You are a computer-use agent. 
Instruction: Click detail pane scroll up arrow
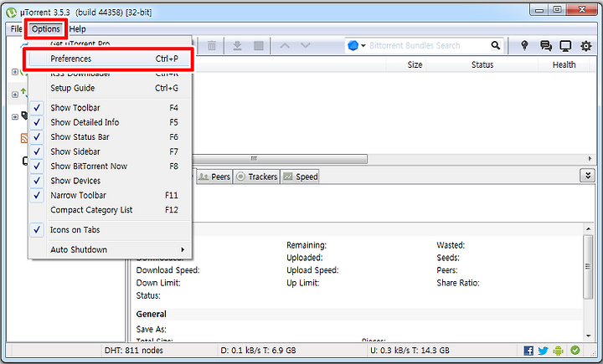point(589,229)
